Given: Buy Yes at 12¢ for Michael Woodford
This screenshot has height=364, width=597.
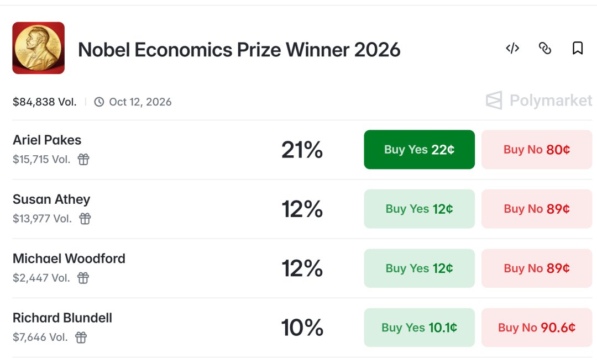Looking at the screenshot, I should [419, 268].
